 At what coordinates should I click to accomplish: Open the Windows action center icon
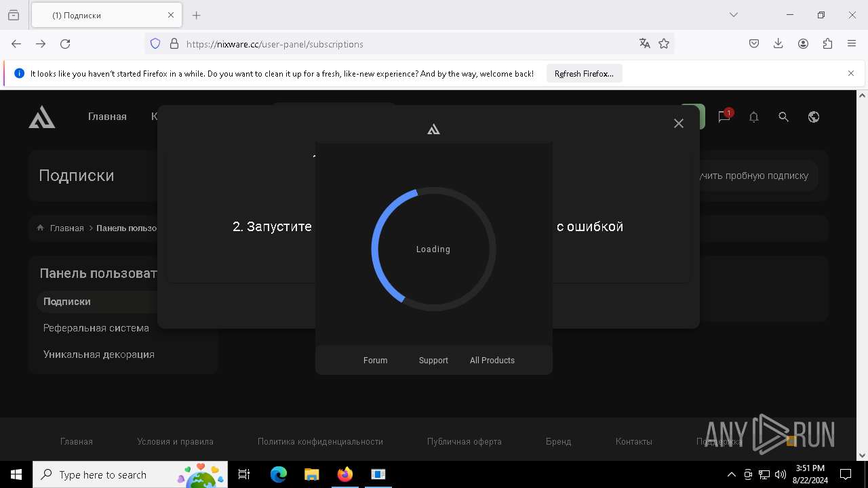[846, 474]
